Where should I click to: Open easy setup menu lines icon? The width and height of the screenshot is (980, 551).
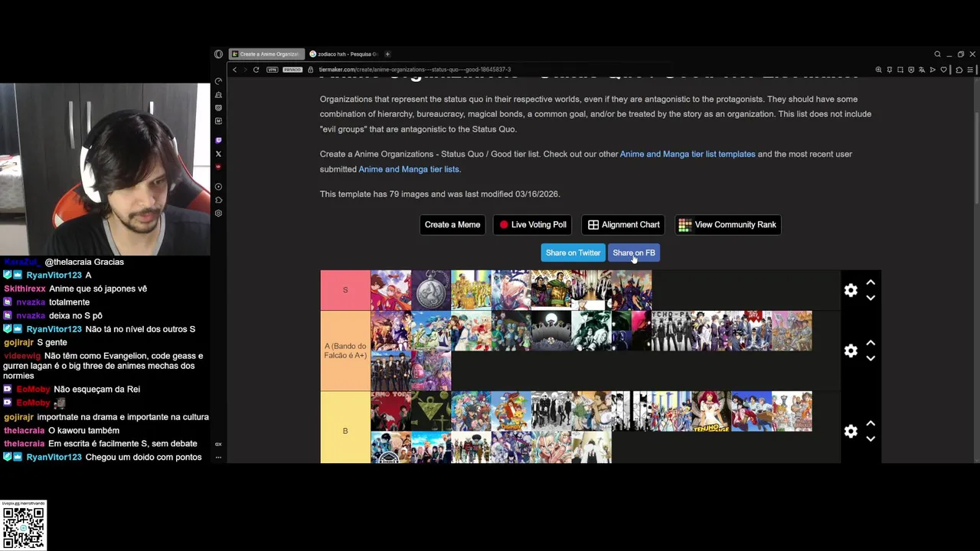click(x=970, y=70)
